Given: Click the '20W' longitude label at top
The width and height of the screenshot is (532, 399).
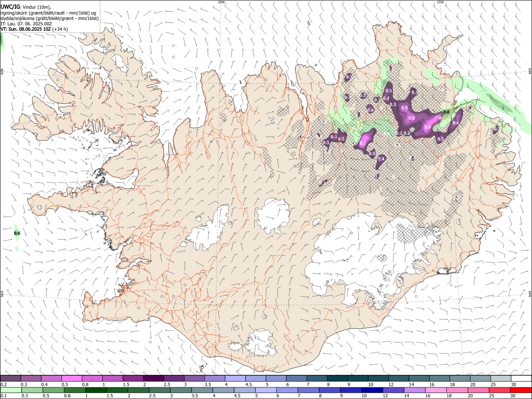Looking at the screenshot, I should pyautogui.click(x=221, y=2).
